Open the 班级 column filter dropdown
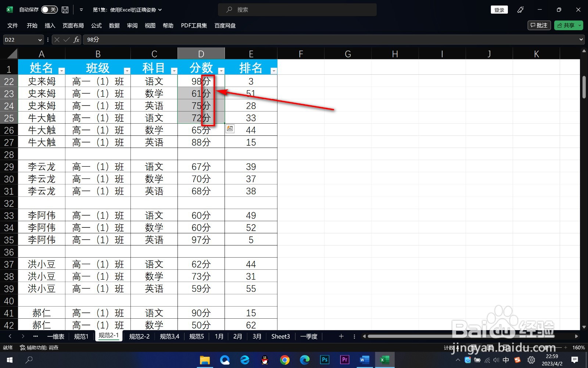588x368 pixels. [127, 71]
